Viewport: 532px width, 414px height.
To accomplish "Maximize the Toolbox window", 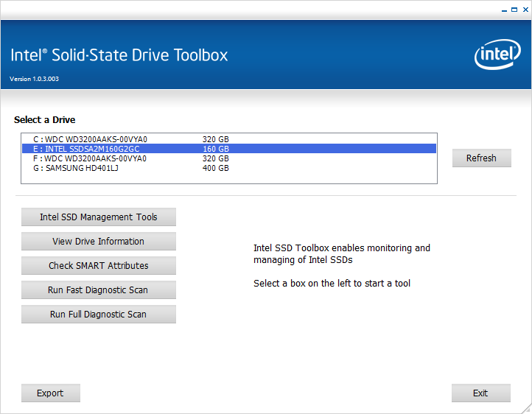I will pyautogui.click(x=514, y=10).
